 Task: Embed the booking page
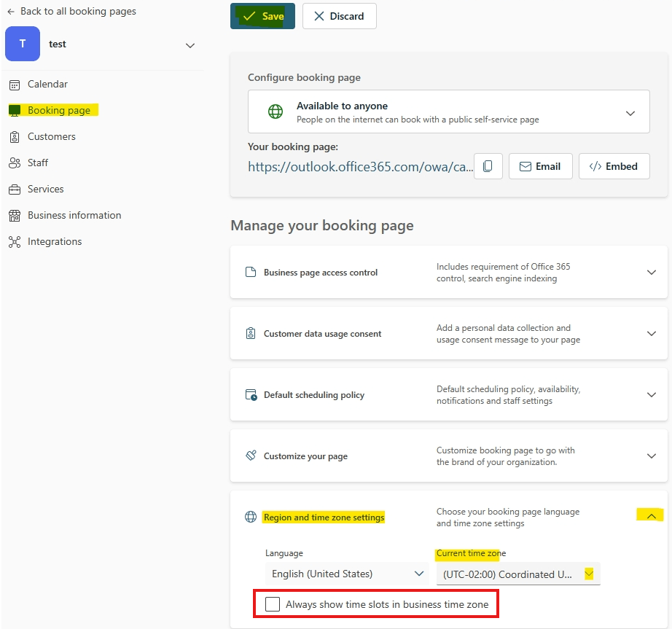pos(614,166)
